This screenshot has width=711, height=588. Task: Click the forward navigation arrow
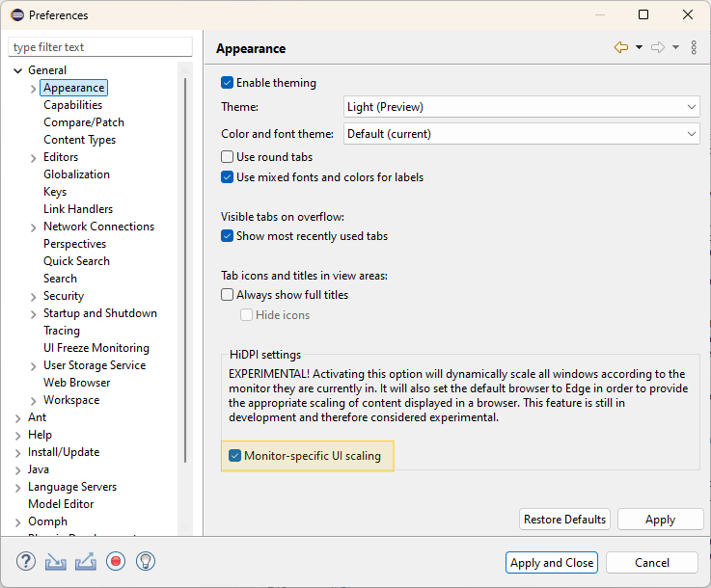pyautogui.click(x=658, y=47)
